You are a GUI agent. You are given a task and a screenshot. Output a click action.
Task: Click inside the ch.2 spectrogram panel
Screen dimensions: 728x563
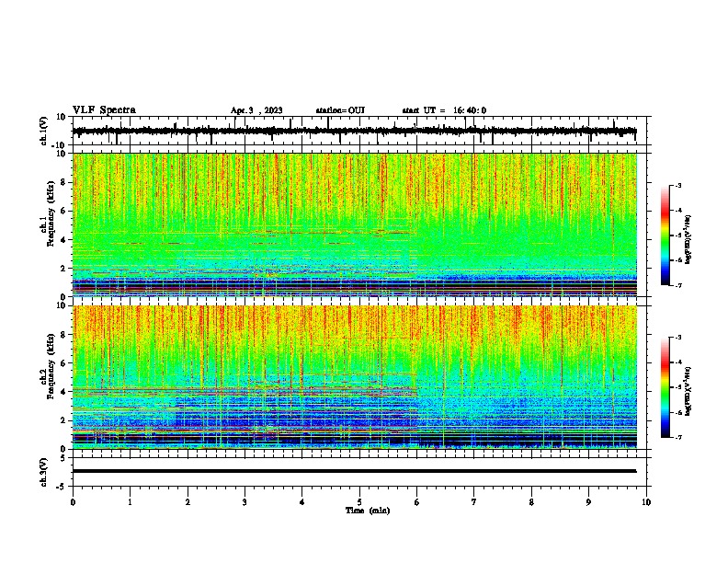(x=355, y=377)
